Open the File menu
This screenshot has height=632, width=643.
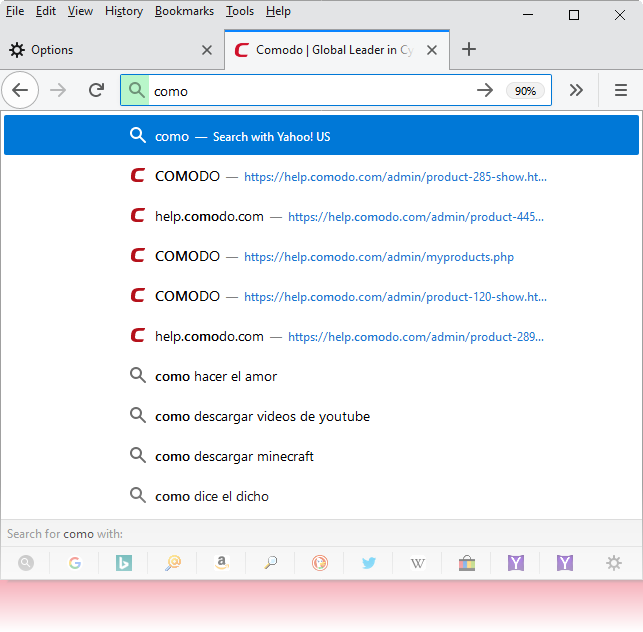15,11
